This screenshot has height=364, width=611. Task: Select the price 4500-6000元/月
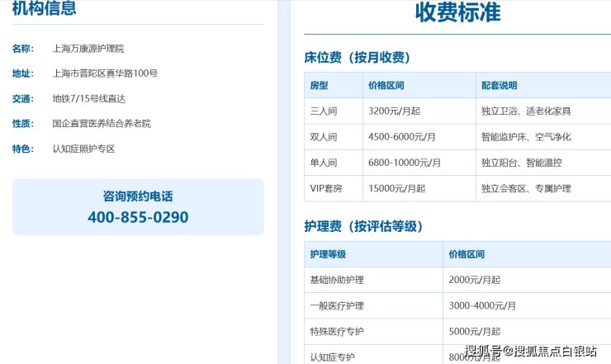pyautogui.click(x=402, y=137)
